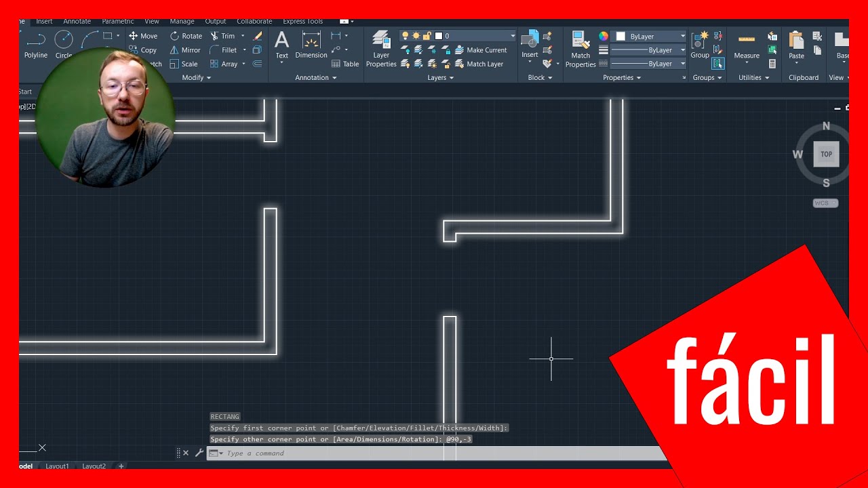Expand the Groups panel

pyautogui.click(x=707, y=78)
